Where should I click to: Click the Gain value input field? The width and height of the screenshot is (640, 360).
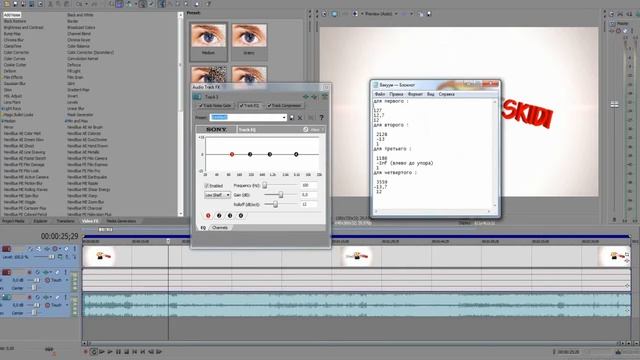coord(309,195)
